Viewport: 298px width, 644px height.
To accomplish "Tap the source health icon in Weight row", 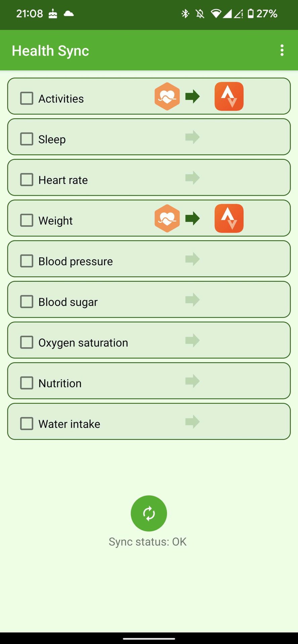I will pyautogui.click(x=167, y=218).
